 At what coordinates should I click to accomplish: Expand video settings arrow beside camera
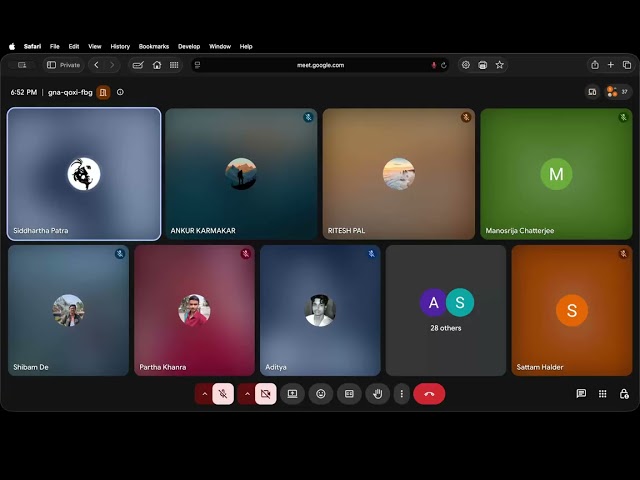pos(247,394)
